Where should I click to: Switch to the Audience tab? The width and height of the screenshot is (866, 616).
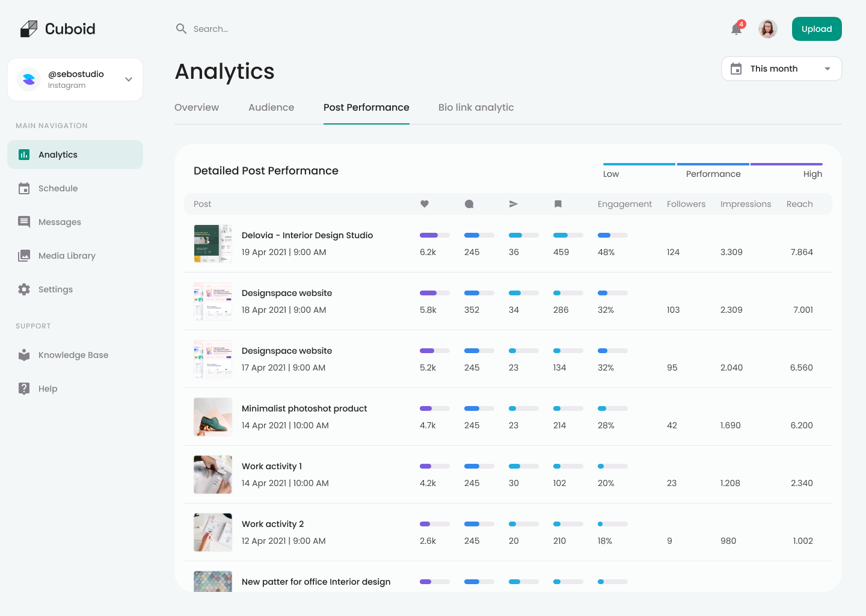click(x=271, y=107)
